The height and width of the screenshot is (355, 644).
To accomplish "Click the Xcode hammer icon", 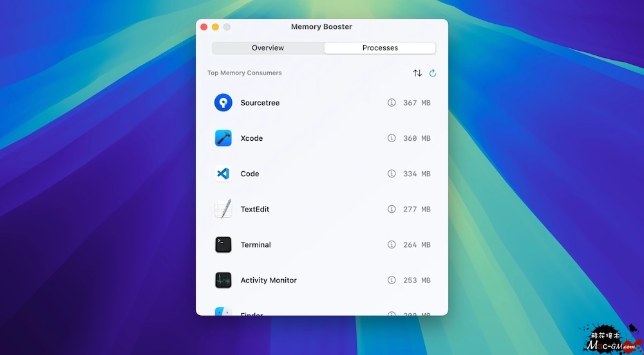I will click(x=223, y=138).
